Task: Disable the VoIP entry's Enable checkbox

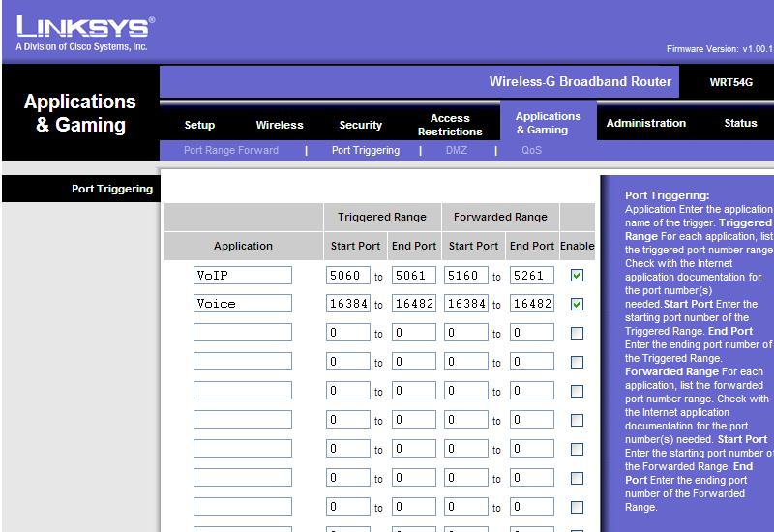Action: 577,275
